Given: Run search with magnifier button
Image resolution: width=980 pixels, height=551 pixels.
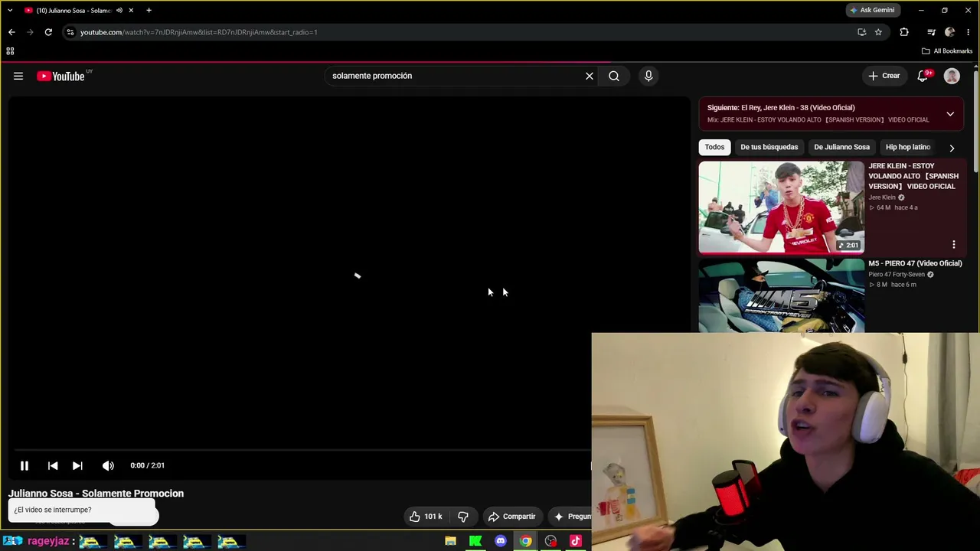Looking at the screenshot, I should 614,76.
